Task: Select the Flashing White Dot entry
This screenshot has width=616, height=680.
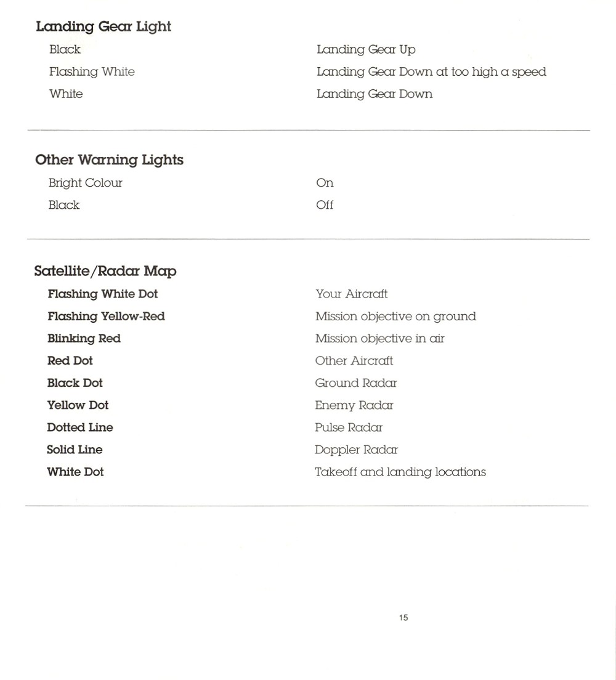Action: click(x=103, y=294)
